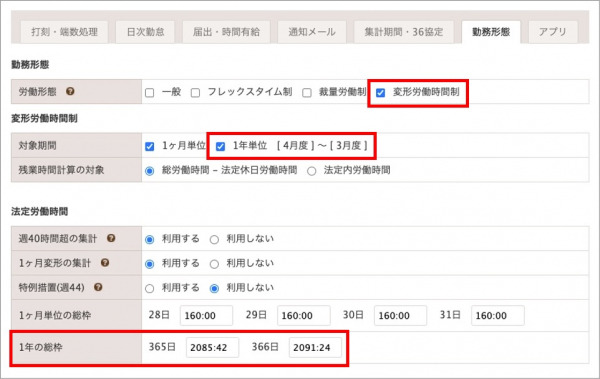Open the 集計期間・36協定 tab
This screenshot has width=600, height=379.
[x=404, y=32]
